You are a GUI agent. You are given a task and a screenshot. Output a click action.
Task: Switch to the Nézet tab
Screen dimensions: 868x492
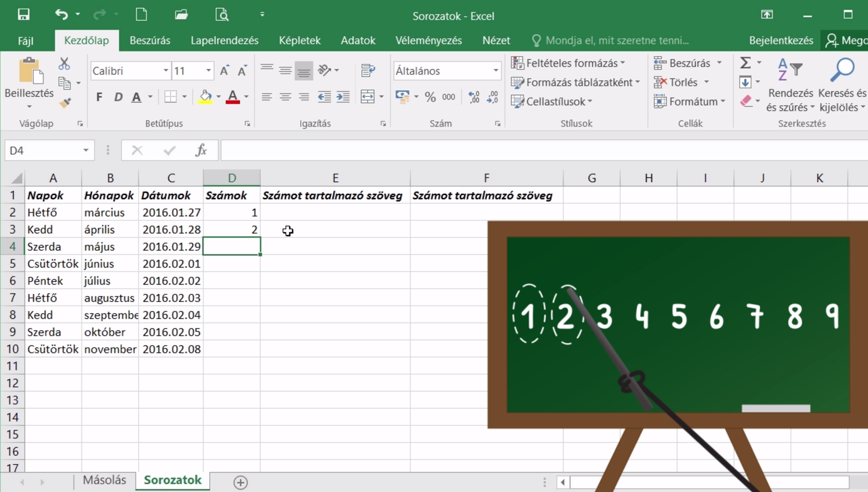pyautogui.click(x=496, y=40)
